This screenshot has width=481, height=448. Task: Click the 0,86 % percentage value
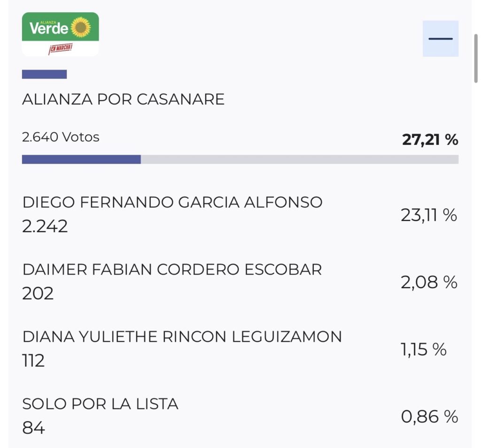[x=429, y=417]
